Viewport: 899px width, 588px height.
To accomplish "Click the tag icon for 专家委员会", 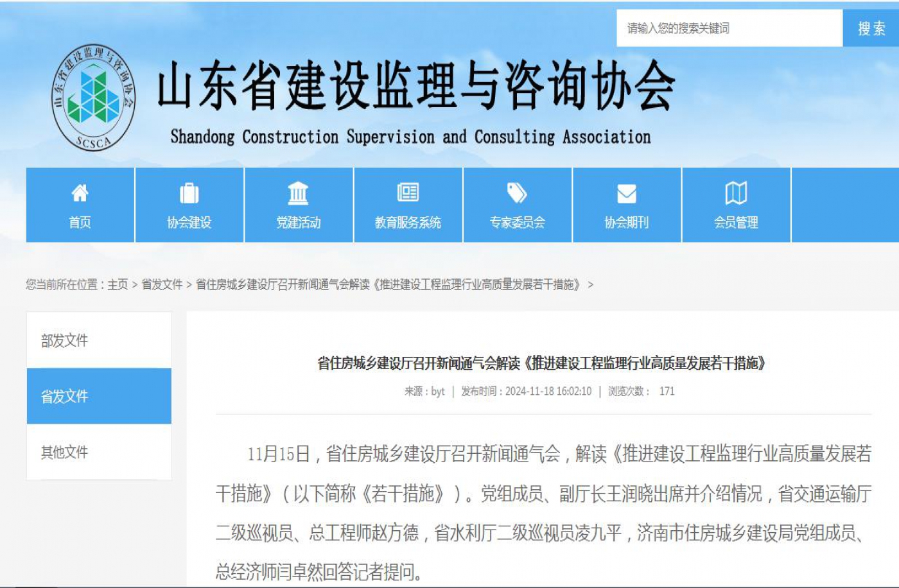I will point(517,193).
